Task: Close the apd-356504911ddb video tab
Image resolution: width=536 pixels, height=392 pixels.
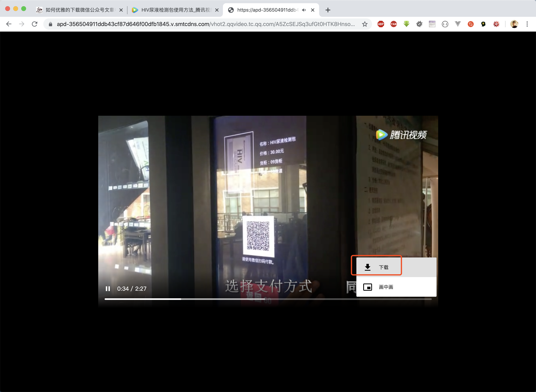Action: (x=313, y=10)
